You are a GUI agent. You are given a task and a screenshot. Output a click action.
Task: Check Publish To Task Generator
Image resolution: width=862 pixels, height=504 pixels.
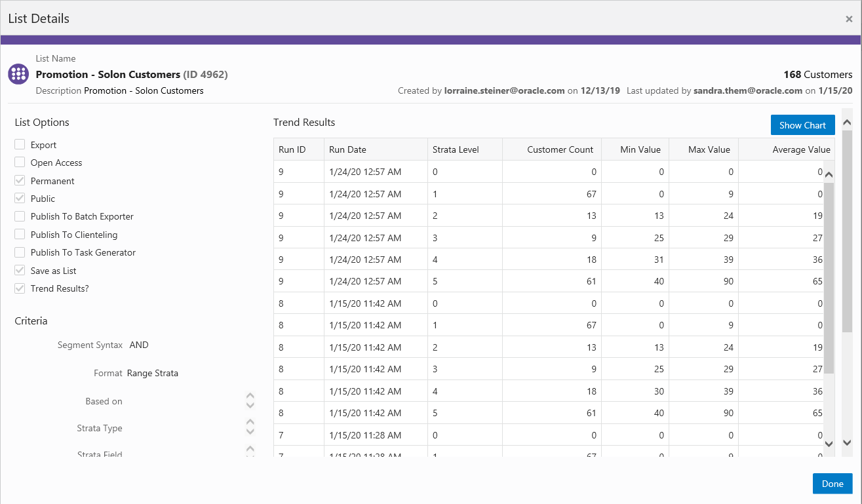20,252
